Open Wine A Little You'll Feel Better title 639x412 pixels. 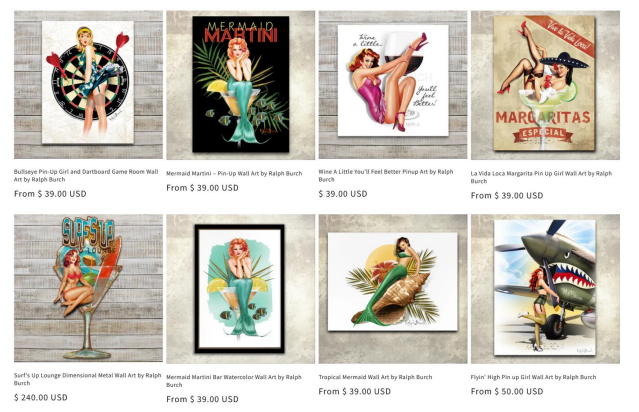pyautogui.click(x=386, y=176)
